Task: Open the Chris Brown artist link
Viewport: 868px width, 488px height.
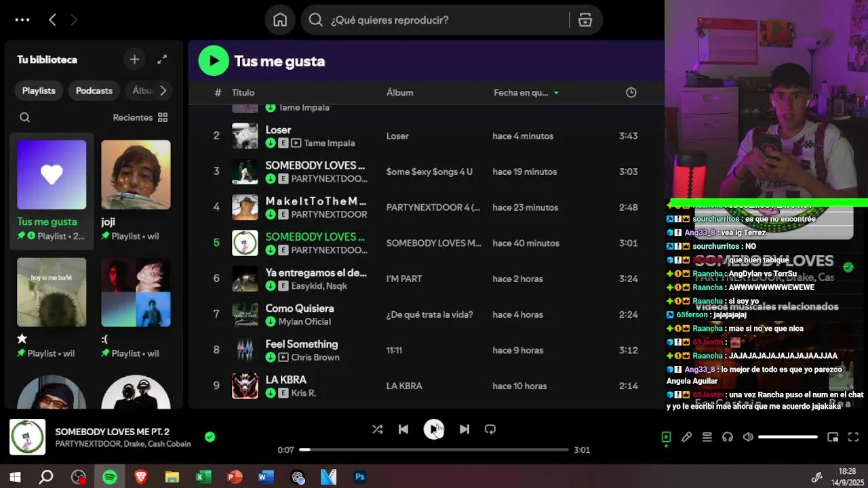Action: [x=315, y=357]
